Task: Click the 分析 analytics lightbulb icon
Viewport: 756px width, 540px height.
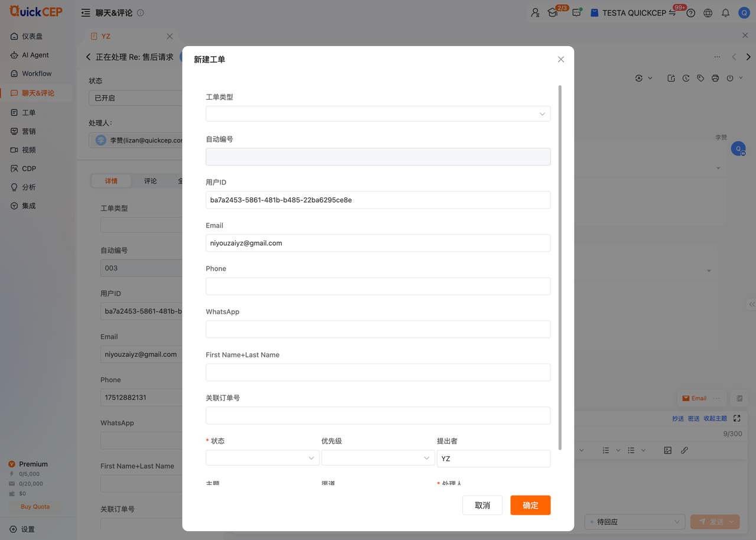Action: 14,187
